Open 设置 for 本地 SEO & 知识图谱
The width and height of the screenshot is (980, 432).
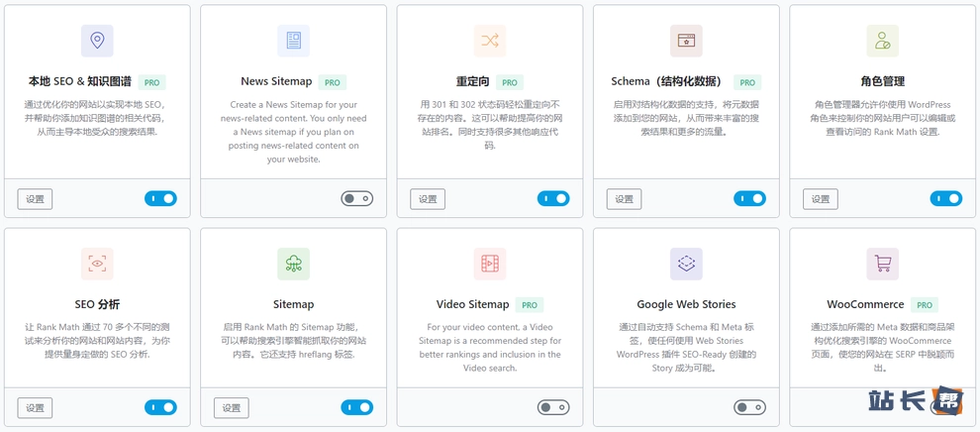(35, 199)
